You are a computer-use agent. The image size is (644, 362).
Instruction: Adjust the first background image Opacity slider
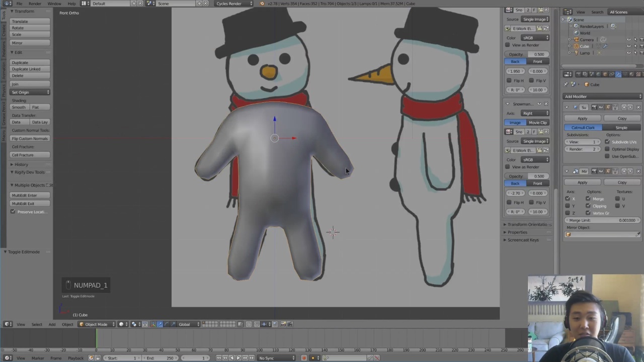[528, 54]
